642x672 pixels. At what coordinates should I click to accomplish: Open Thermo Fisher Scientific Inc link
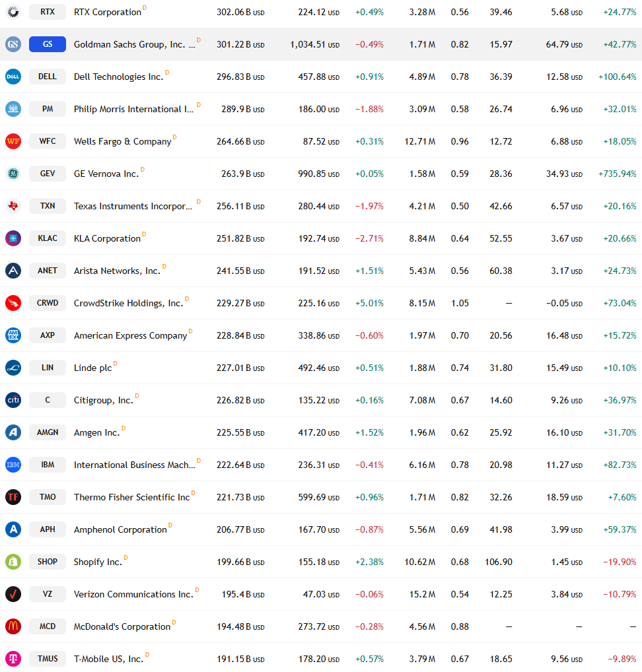point(131,497)
